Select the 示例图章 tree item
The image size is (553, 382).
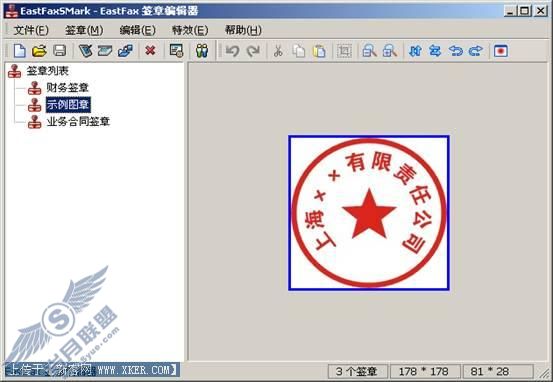[x=68, y=104]
